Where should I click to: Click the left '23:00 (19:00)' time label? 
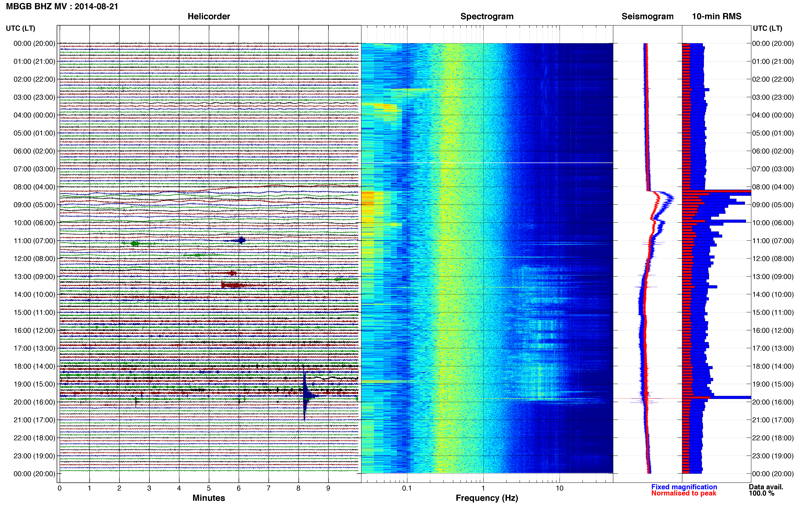34,456
